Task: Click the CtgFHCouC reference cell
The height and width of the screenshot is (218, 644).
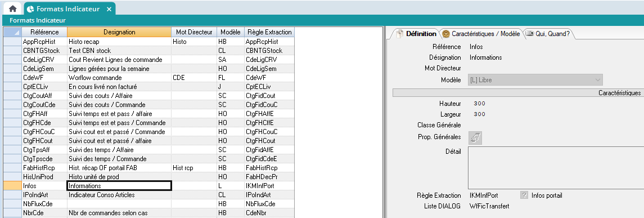Action: click(x=44, y=132)
